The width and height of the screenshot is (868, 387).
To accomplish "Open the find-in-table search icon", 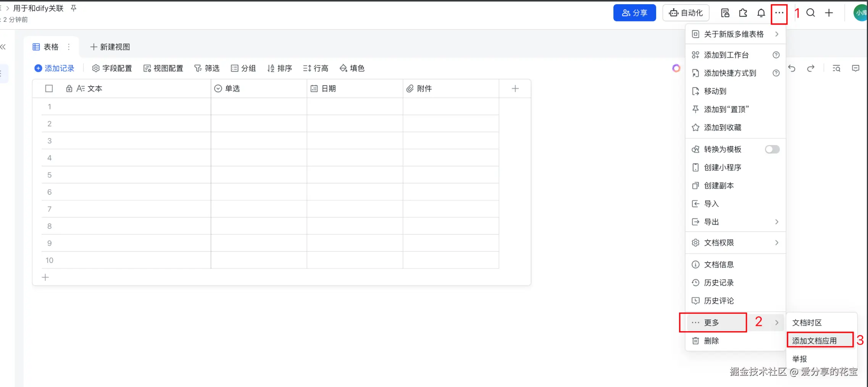I will [x=836, y=68].
